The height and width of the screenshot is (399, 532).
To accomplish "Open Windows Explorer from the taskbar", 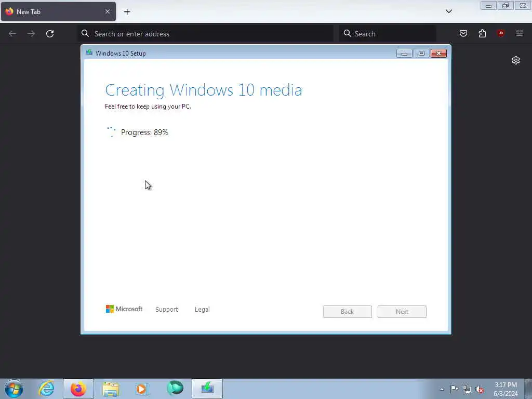I will click(111, 389).
